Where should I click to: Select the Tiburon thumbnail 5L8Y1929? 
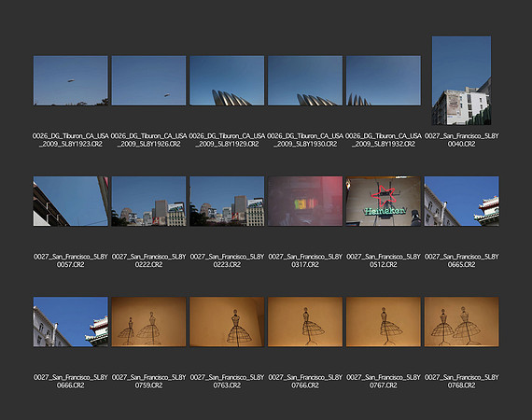tap(227, 81)
